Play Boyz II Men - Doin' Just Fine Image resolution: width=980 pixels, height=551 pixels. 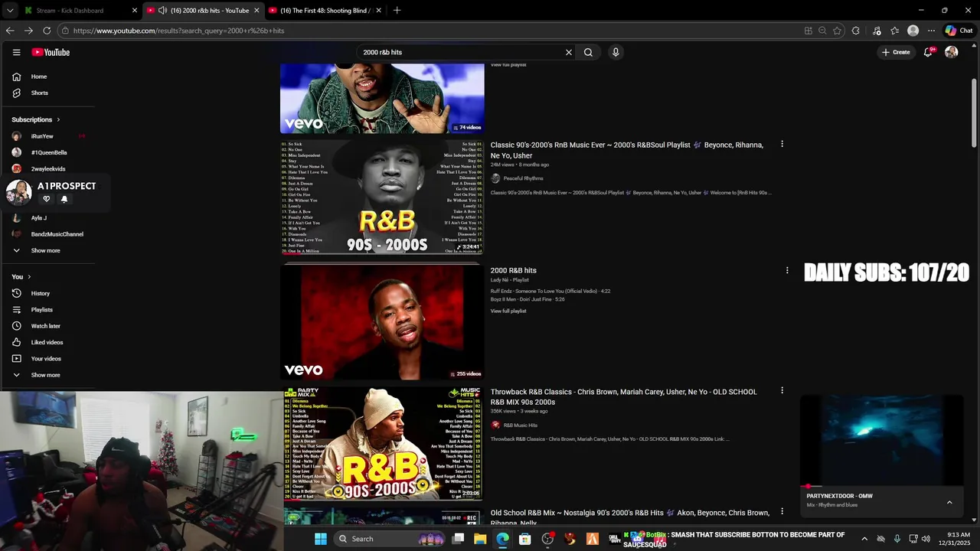pos(528,299)
